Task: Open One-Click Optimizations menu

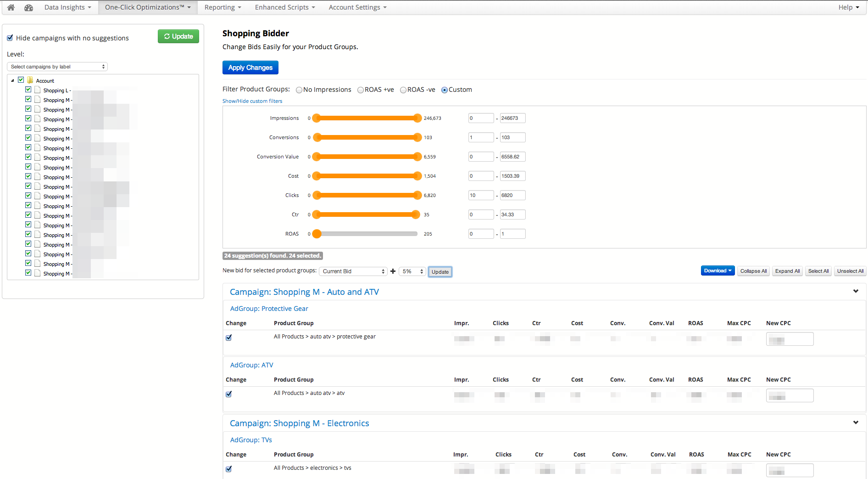Action: coord(148,7)
